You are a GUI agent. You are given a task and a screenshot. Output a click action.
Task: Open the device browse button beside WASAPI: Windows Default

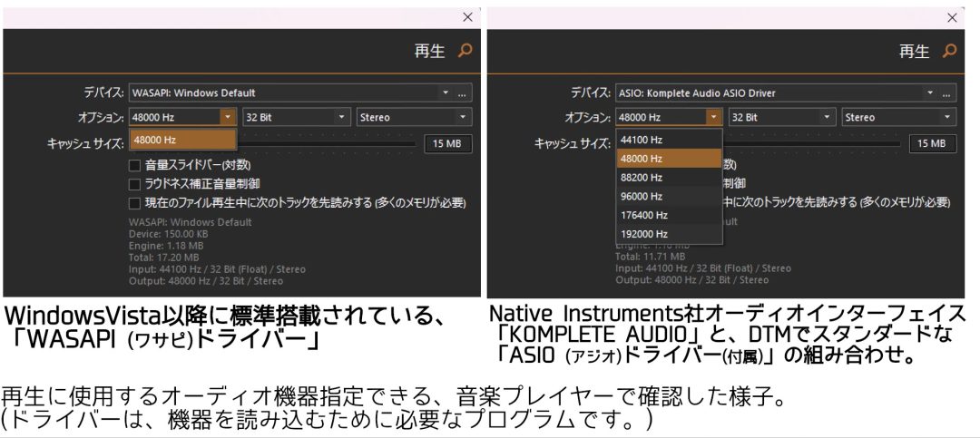point(463,93)
